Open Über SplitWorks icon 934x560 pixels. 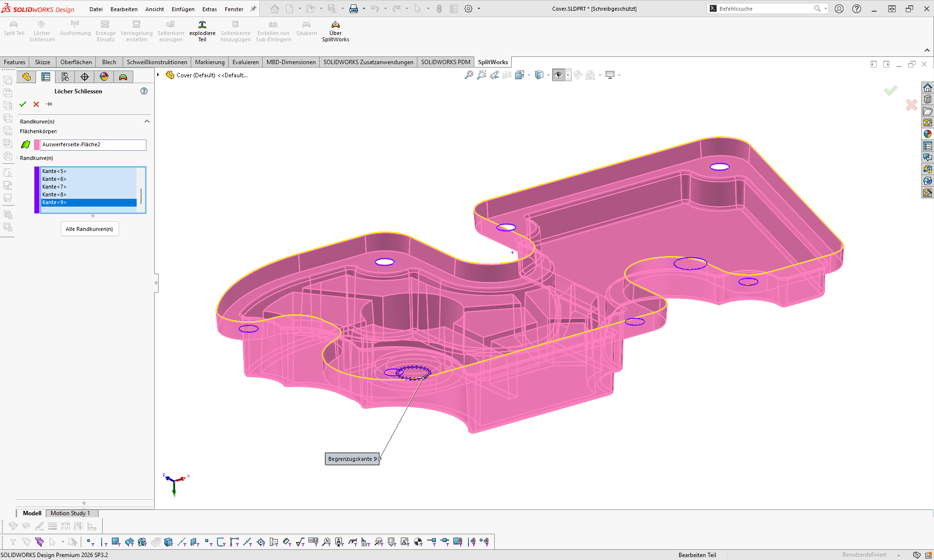[335, 31]
